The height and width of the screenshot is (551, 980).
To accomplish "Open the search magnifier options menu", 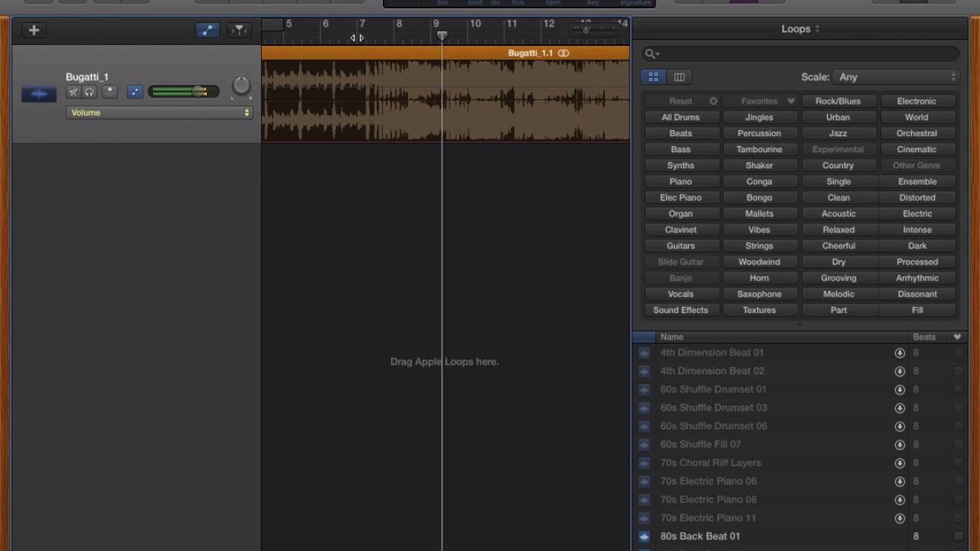I will click(x=652, y=54).
